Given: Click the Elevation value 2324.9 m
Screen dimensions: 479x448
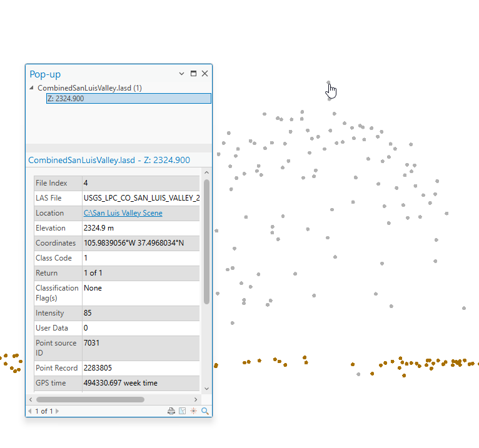Looking at the screenshot, I should 99,228.
